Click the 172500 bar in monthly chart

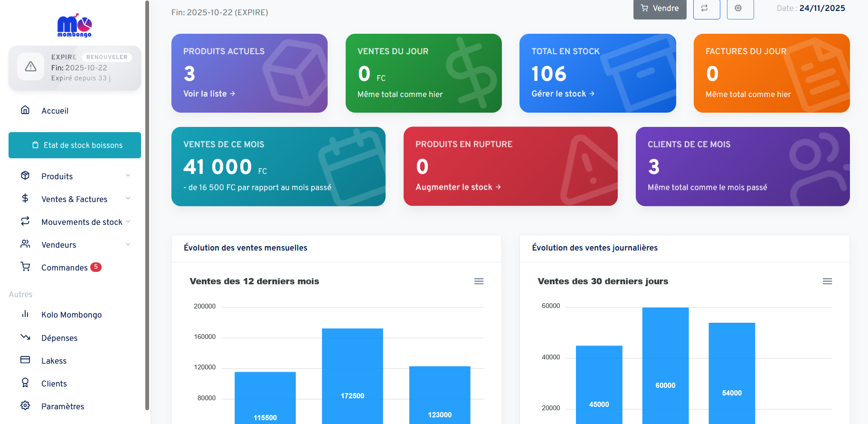coord(352,376)
